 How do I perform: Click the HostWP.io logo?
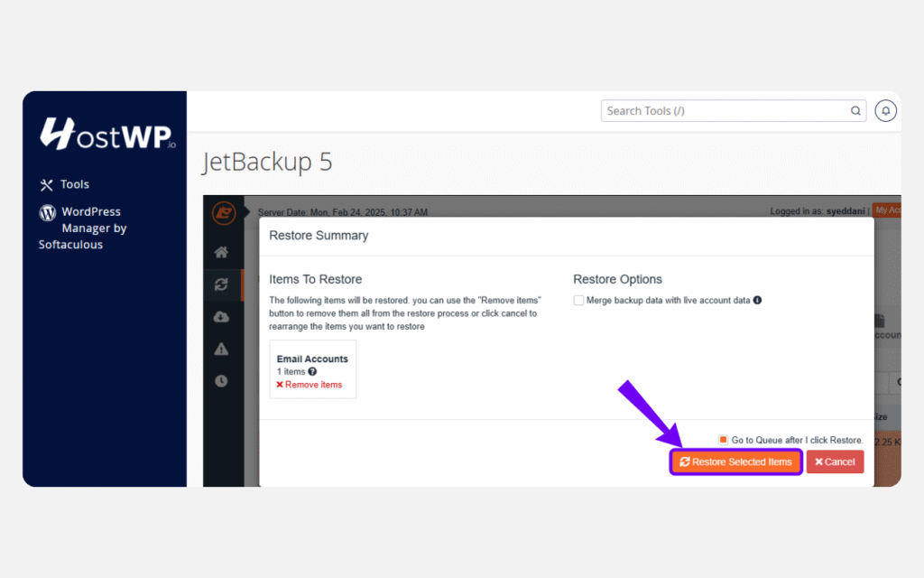(x=107, y=134)
